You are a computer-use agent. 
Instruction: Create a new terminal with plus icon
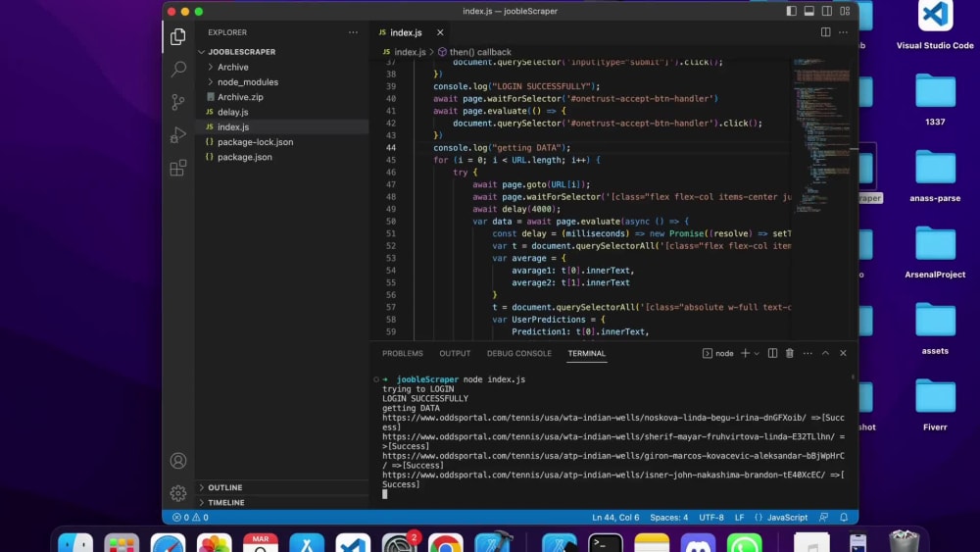click(745, 353)
